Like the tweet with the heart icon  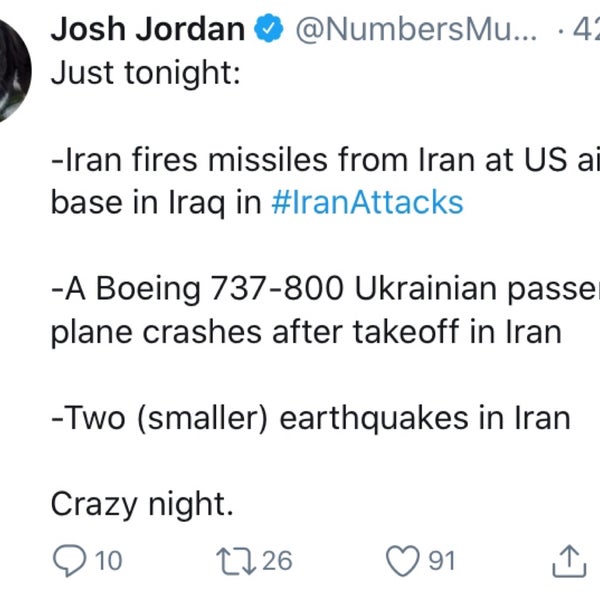point(402,560)
